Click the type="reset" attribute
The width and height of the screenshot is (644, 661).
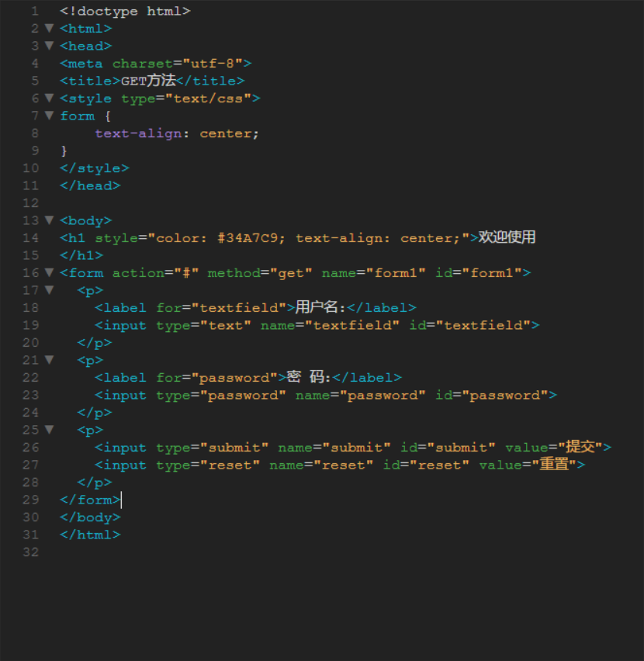[208, 465]
